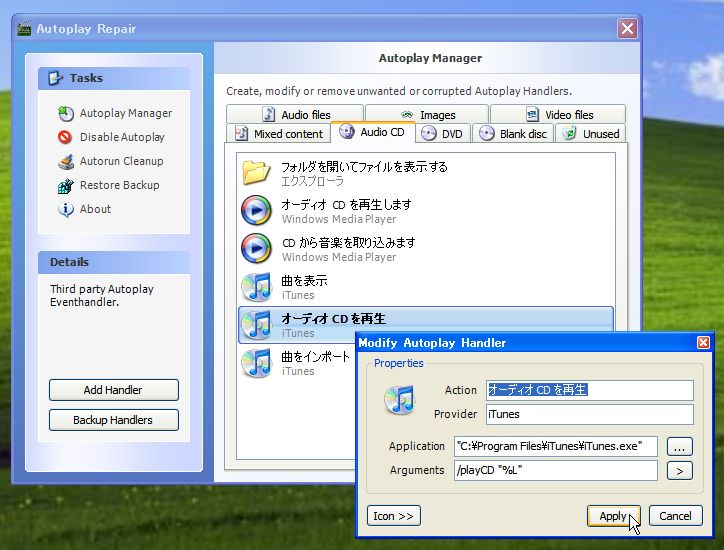Click Apply in Modify Autoplay Handler
This screenshot has height=550, width=724.
(x=613, y=516)
